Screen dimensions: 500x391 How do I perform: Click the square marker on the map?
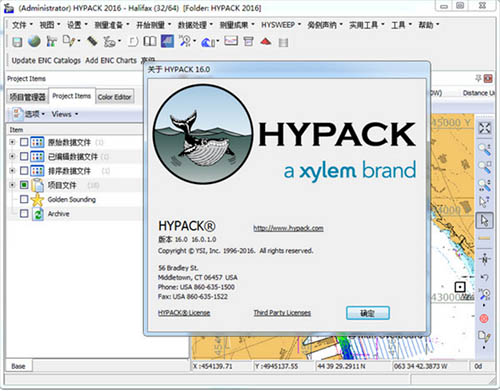pos(460,287)
